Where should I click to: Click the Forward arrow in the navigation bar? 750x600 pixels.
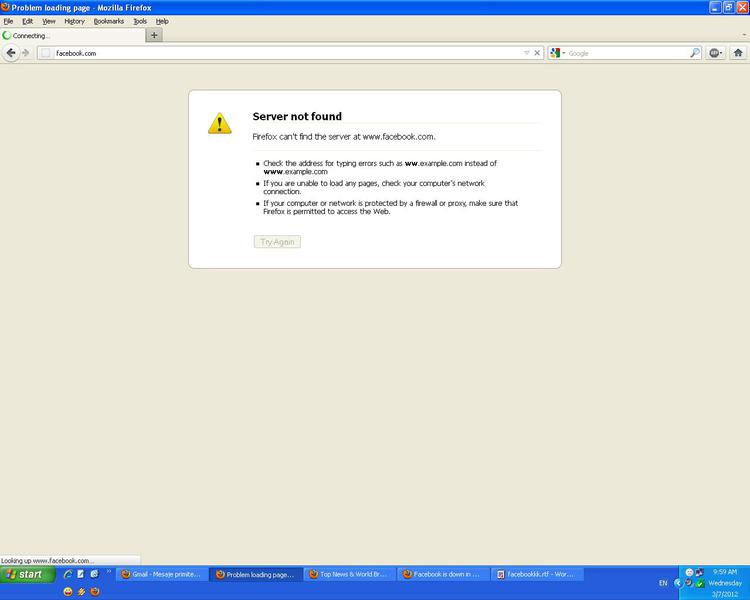[x=26, y=53]
